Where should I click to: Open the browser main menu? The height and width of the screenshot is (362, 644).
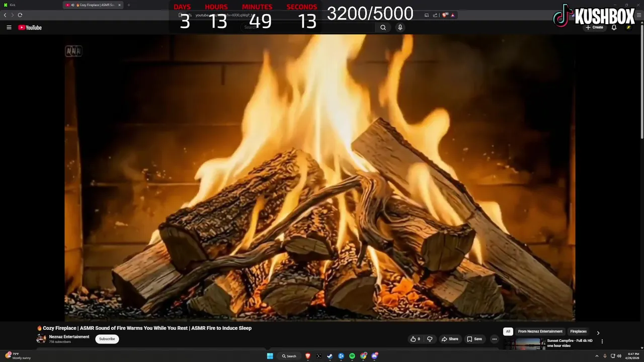pyautogui.click(x=639, y=15)
